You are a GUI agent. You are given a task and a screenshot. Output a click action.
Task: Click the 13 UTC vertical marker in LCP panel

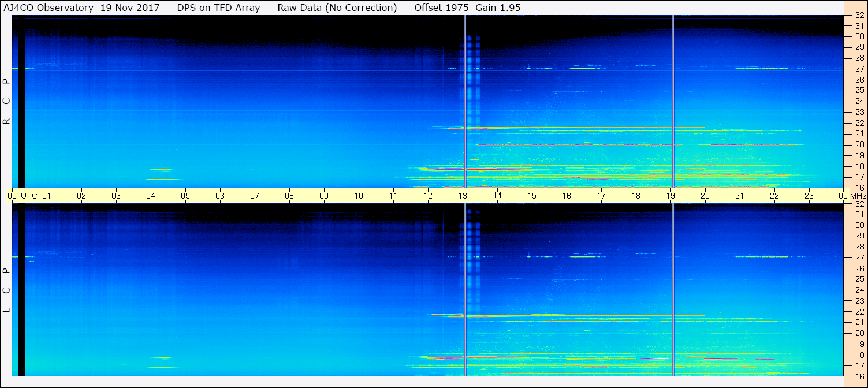(x=465, y=290)
